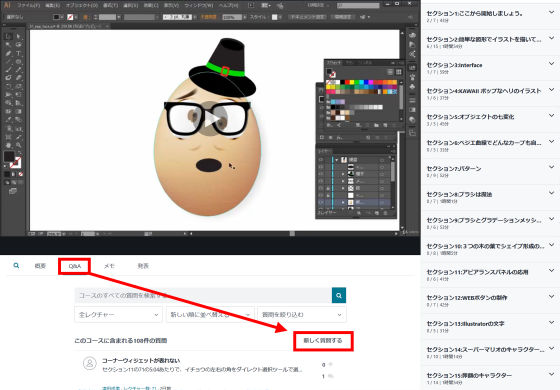Image resolution: width=560 pixels, height=390 pixels.
Task: Click the magnifier icon beside 概要 tab
Action: pos(16,266)
